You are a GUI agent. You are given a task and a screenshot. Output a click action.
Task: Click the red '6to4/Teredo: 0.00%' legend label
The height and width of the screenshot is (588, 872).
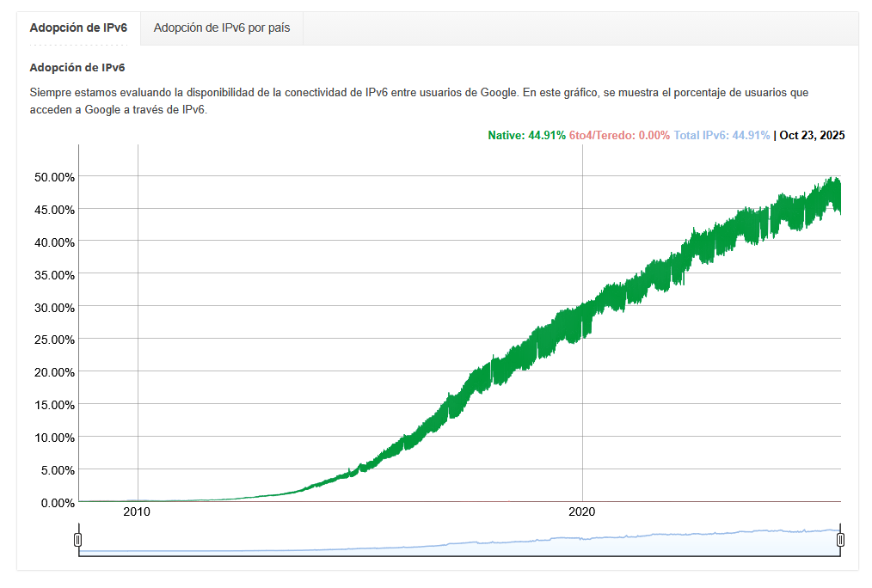click(619, 135)
